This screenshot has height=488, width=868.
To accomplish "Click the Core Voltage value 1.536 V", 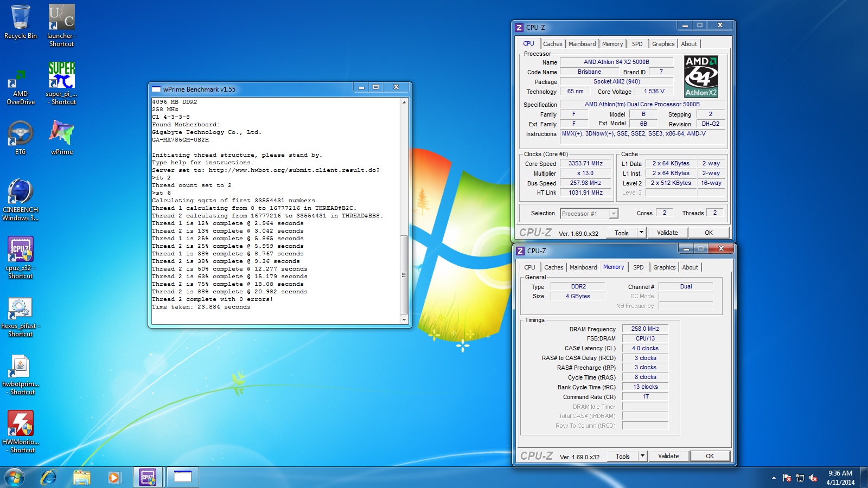I will (x=654, y=91).
